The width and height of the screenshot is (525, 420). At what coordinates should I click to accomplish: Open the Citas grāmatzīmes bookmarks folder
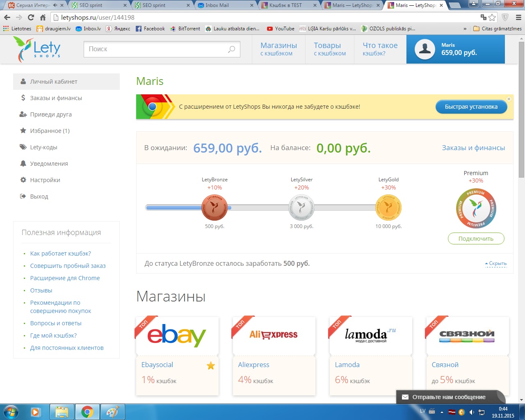(x=497, y=29)
